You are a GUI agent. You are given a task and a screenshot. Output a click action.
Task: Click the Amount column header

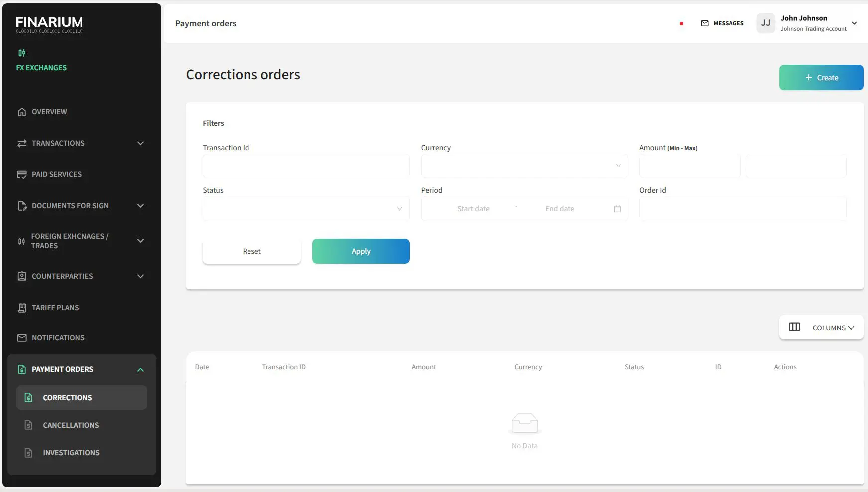pyautogui.click(x=424, y=367)
